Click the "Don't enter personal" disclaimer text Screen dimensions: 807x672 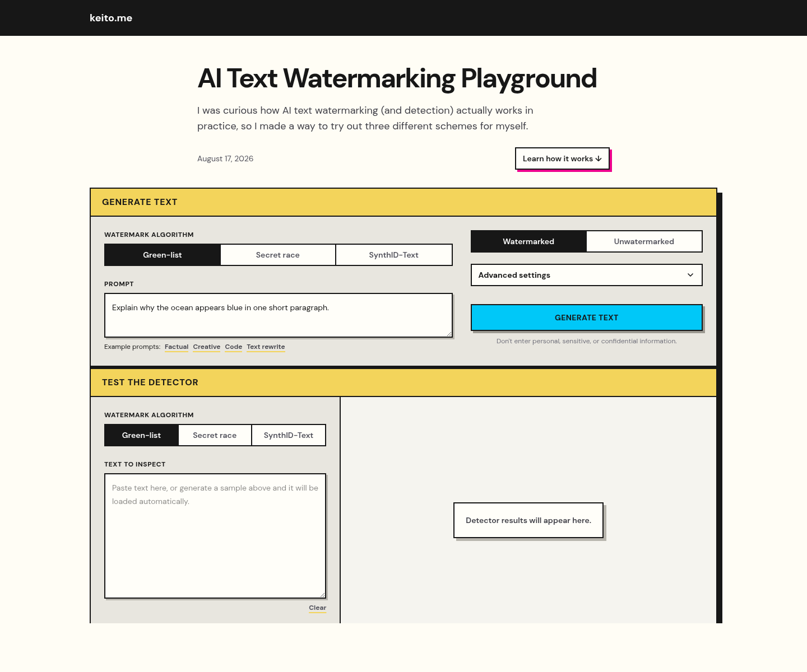click(x=587, y=341)
